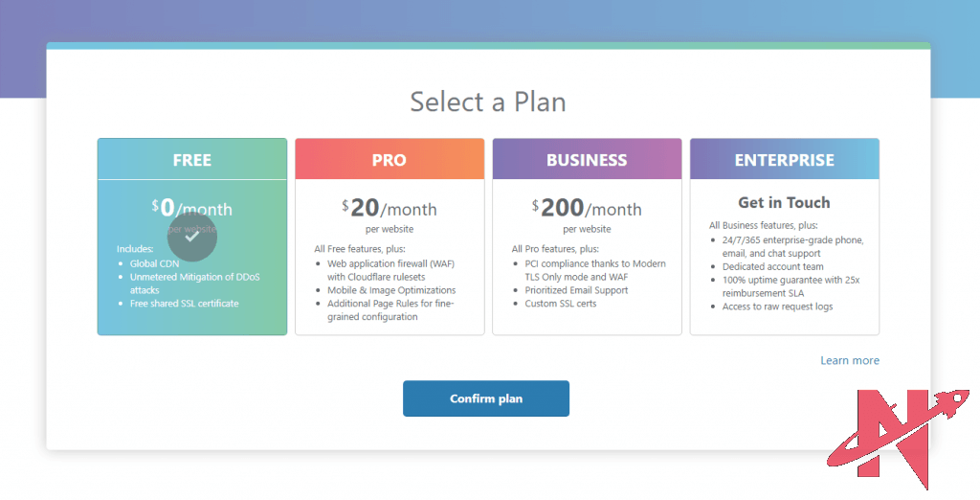Select the PRO plan header
This screenshot has width=980, height=500.
coord(390,160)
